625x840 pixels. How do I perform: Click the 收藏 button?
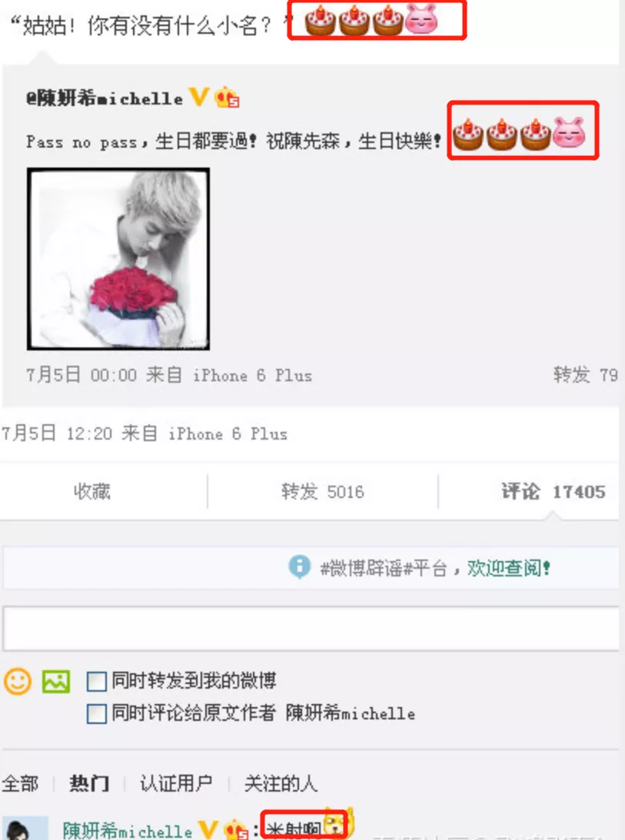(92, 491)
